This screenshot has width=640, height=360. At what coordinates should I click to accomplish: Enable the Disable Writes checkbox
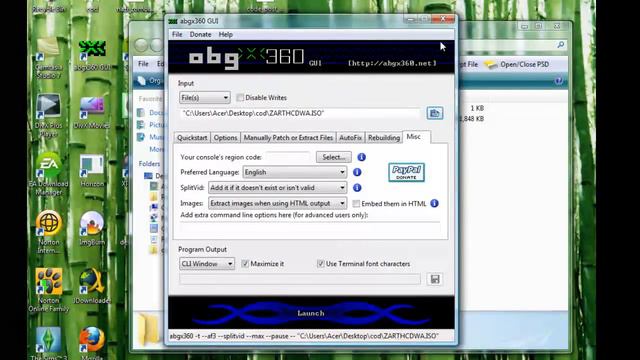[240, 98]
